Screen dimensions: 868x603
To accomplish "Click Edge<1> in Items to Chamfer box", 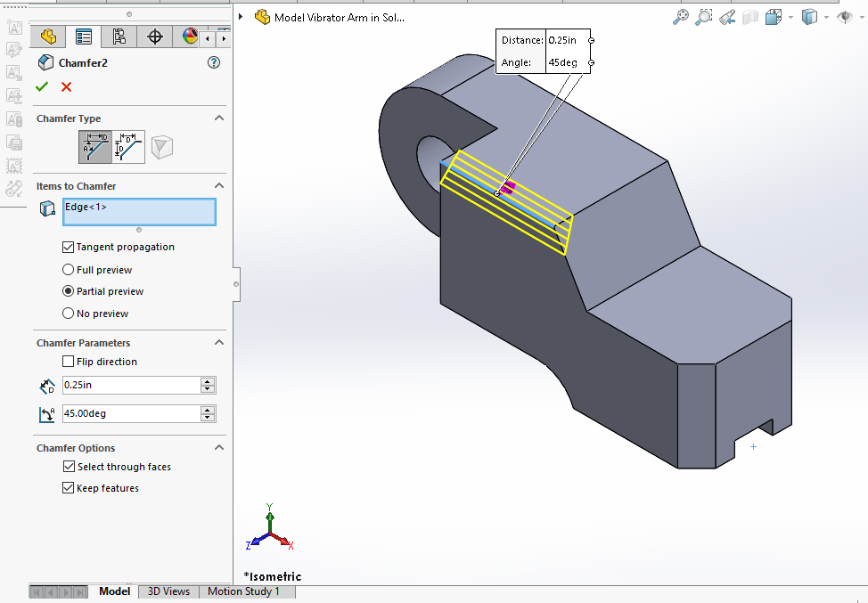I will point(86,208).
